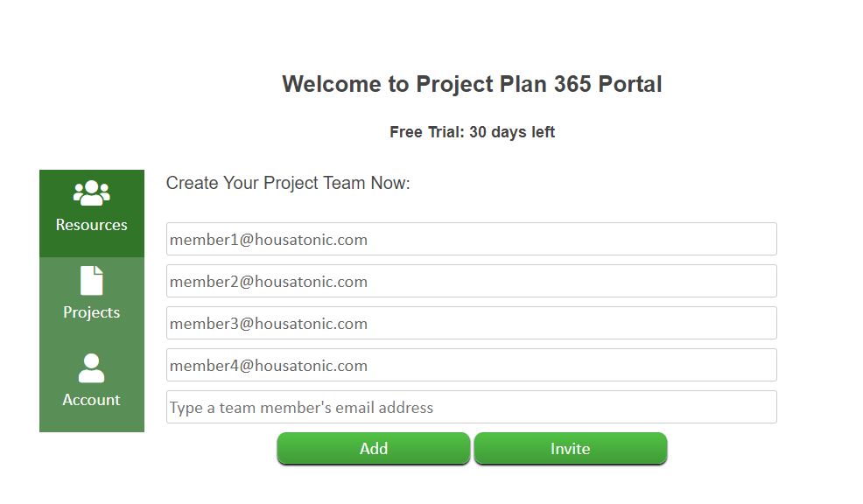Switch to the Projects tab label
Viewport: 863px width, 504px height.
pos(91,312)
